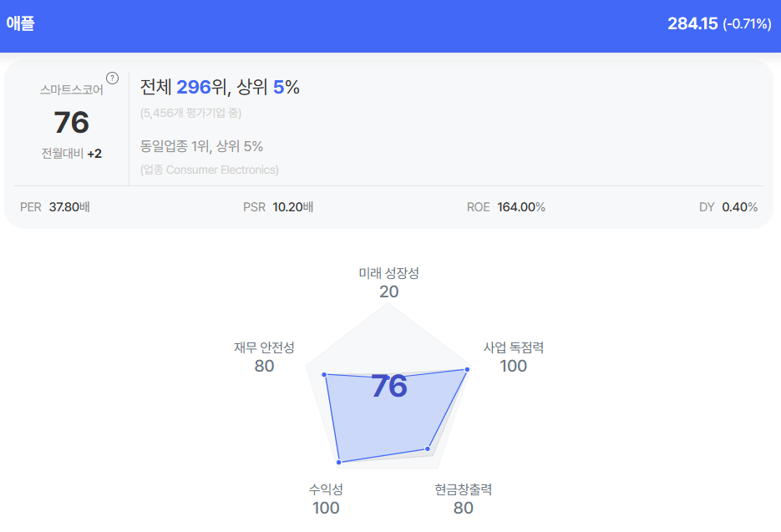Viewport: 781px width, 532px height.
Task: Click the PER 37.80배 metric
Action: click(55, 207)
